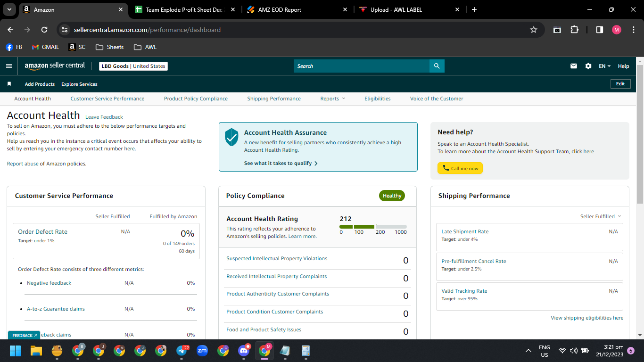
Task: Click the browser address bar URL
Action: coord(147,30)
